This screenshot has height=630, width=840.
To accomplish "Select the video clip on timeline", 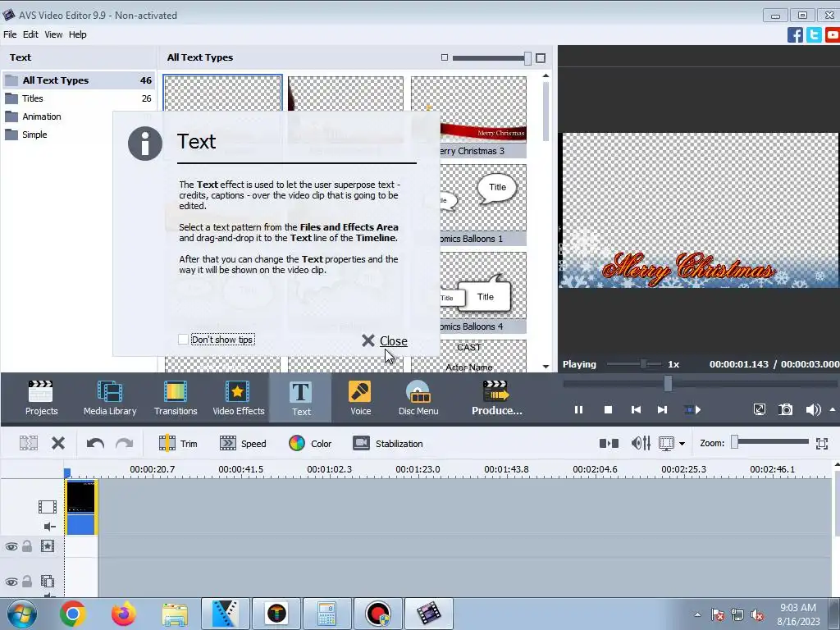I will pos(81,507).
